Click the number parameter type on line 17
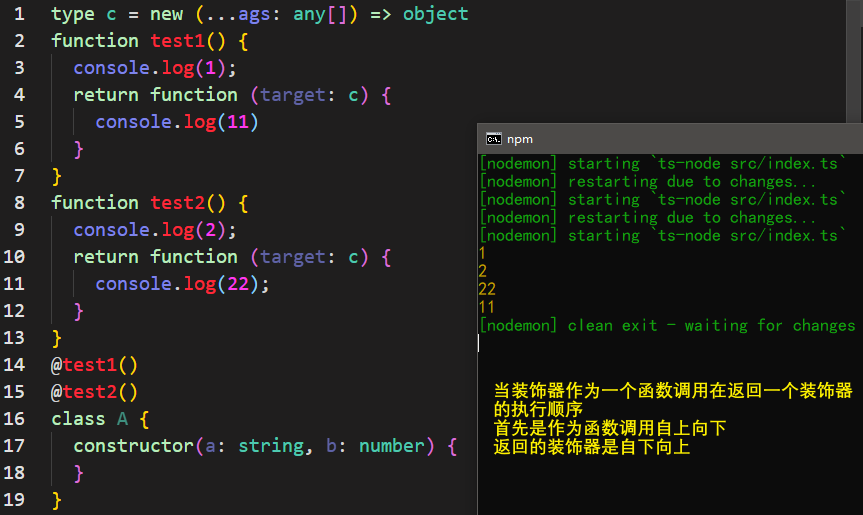Viewport: 863px width, 515px height. click(391, 446)
